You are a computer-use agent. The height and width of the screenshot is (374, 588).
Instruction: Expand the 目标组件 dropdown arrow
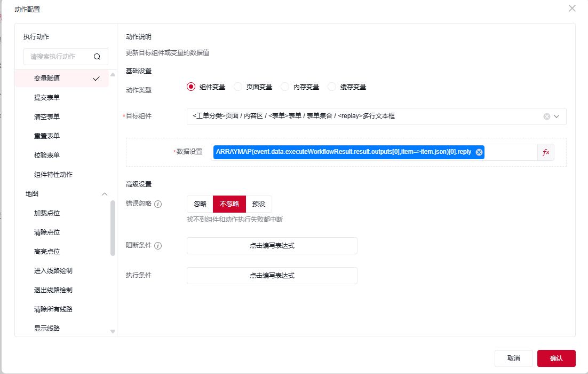557,116
